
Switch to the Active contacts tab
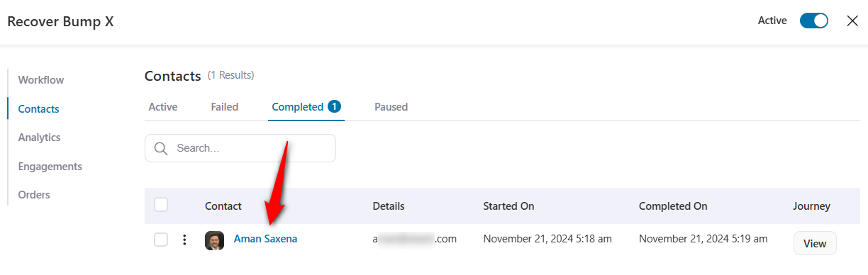coord(163,107)
